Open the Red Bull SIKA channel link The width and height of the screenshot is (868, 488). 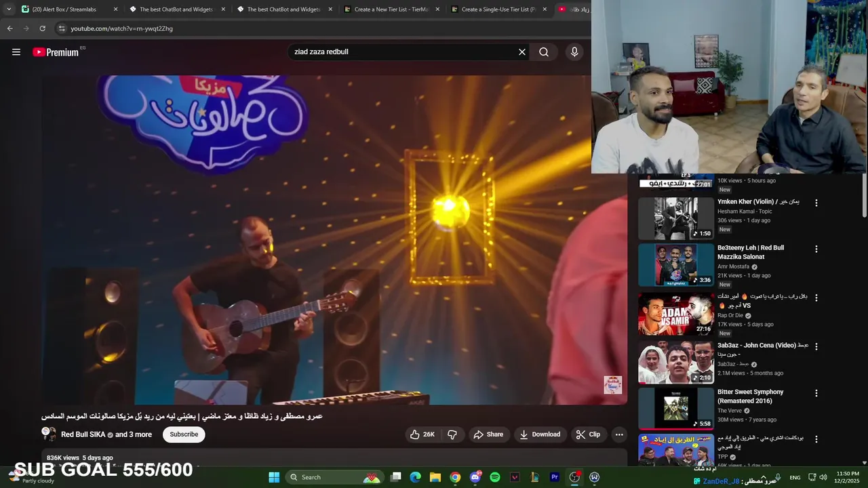pyautogui.click(x=83, y=434)
